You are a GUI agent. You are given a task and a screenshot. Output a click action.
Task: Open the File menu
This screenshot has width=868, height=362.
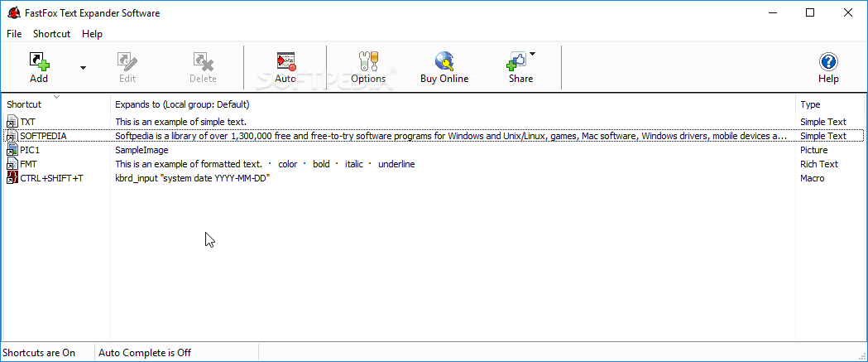coord(14,34)
